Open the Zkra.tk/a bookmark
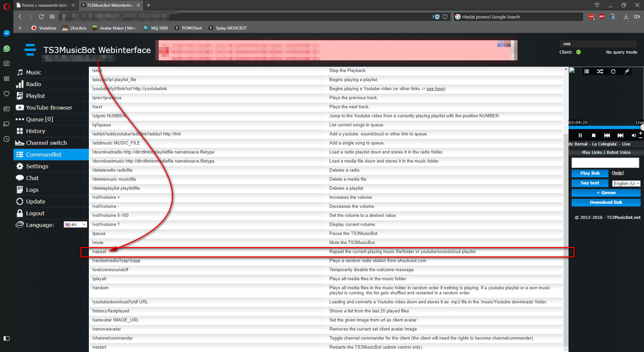Image resolution: width=644 pixels, height=352 pixels. [74, 28]
